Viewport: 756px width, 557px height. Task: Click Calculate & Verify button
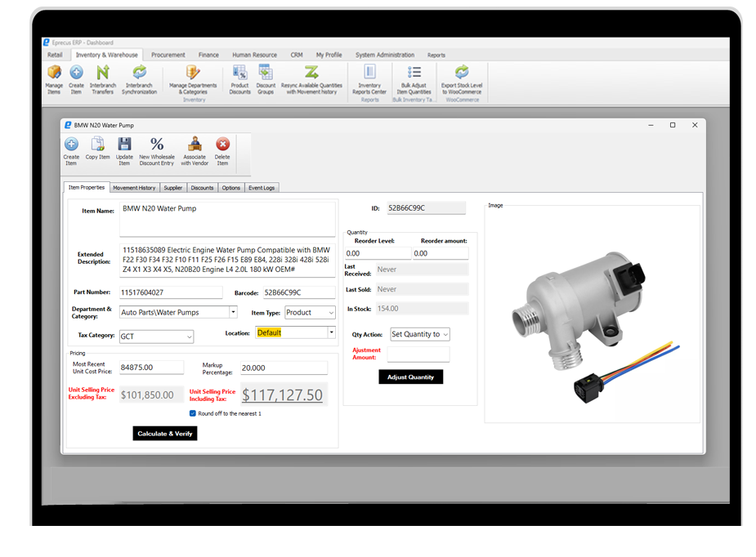click(x=165, y=434)
